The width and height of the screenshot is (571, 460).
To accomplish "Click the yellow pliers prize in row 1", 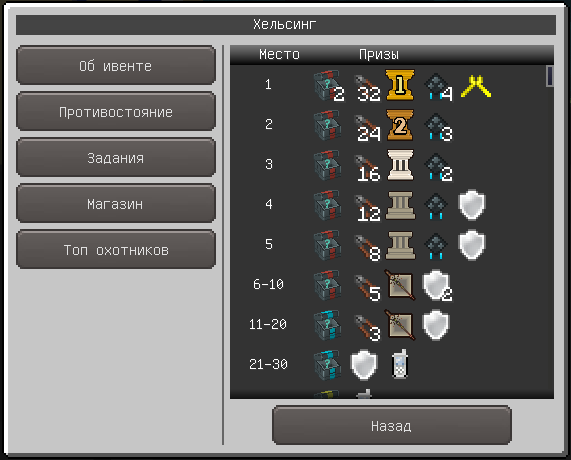I will tap(476, 86).
